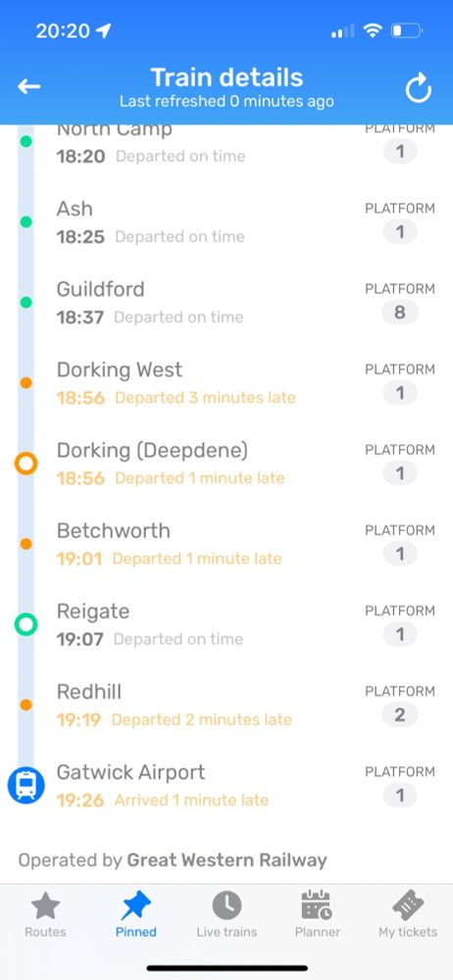Select the Guildford station stop
This screenshot has height=980, width=453.
point(226,303)
